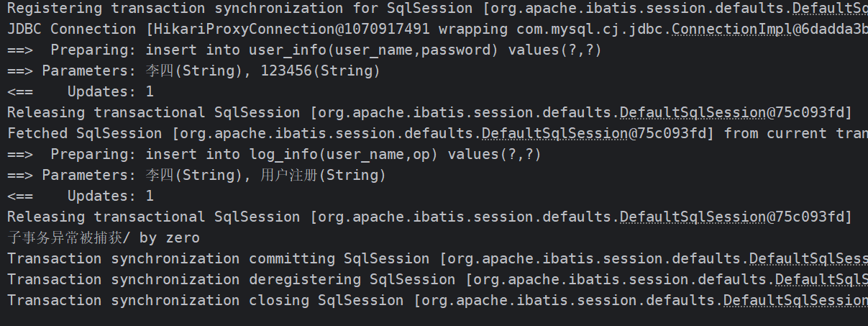Click the 子事务异常被捕获/ by zero line
This screenshot has width=868, height=326.
[104, 237]
